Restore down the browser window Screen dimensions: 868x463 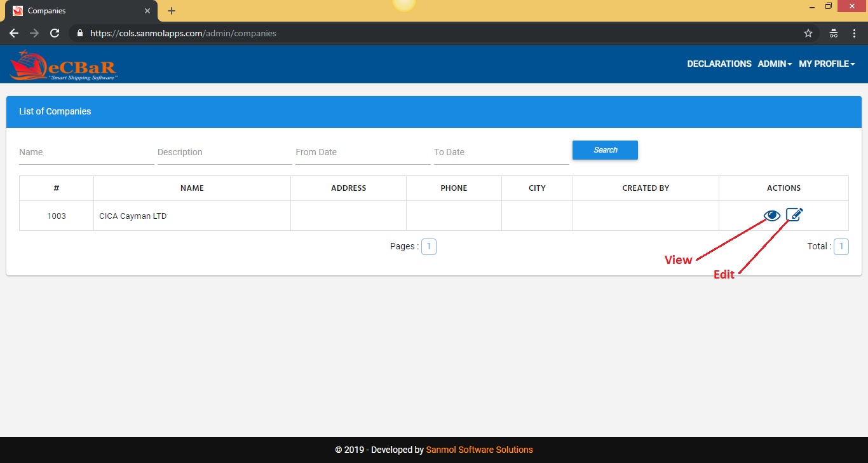(x=828, y=6)
